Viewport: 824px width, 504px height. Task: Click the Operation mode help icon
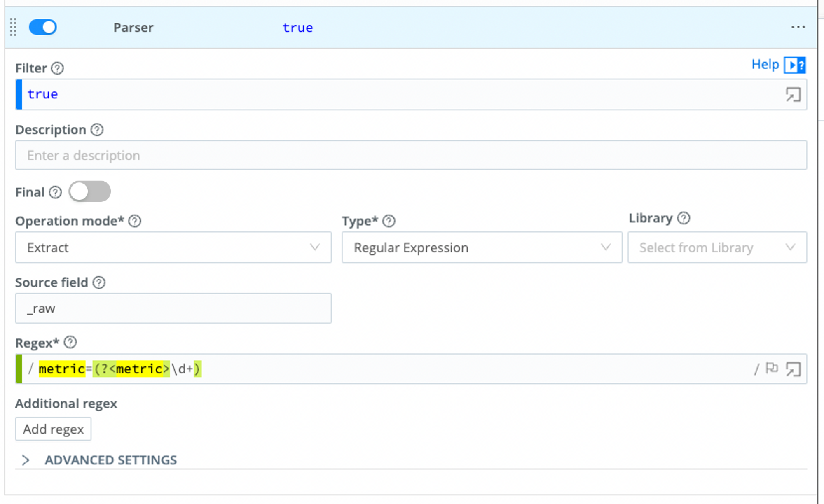134,221
